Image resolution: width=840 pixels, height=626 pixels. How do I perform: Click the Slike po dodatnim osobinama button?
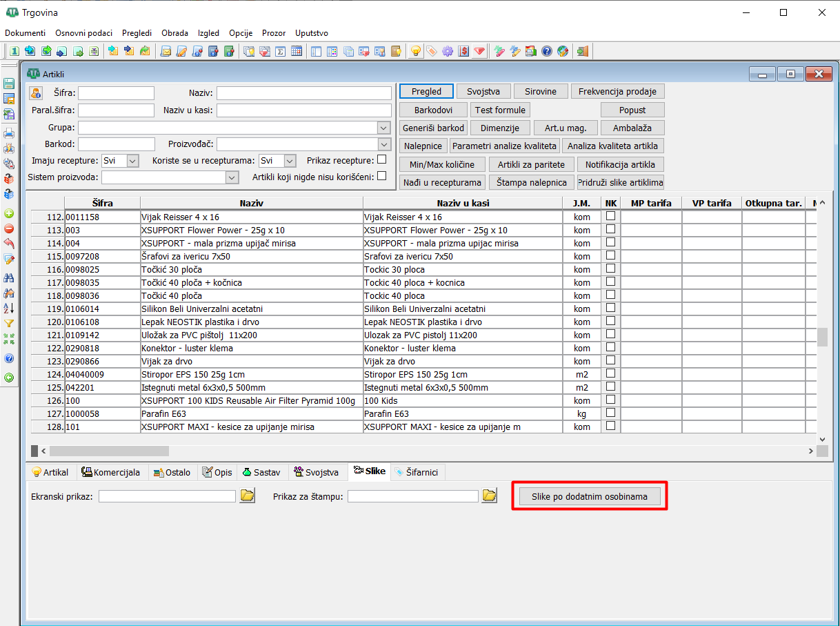click(589, 496)
